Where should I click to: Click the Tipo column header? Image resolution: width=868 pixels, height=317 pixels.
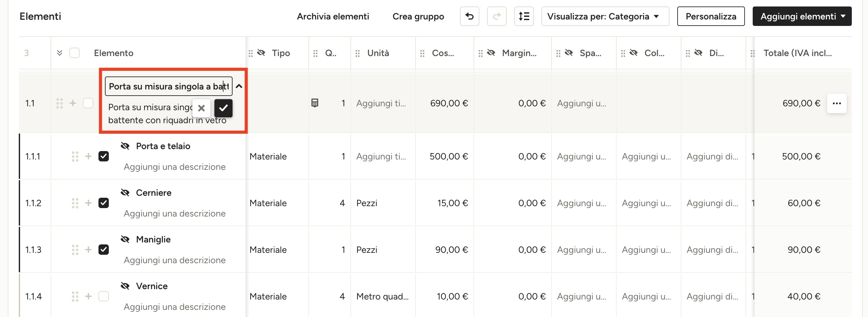(280, 53)
